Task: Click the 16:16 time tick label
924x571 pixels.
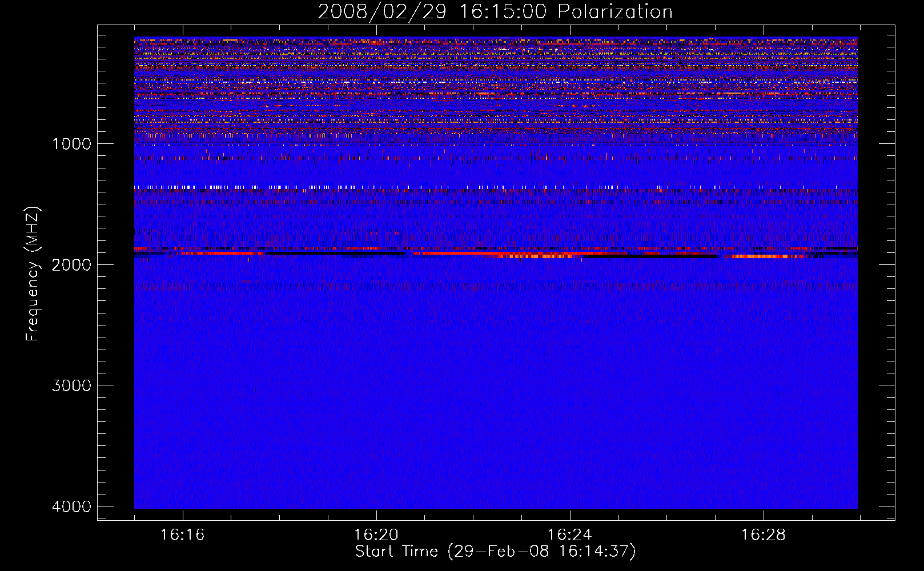Action: click(x=183, y=535)
